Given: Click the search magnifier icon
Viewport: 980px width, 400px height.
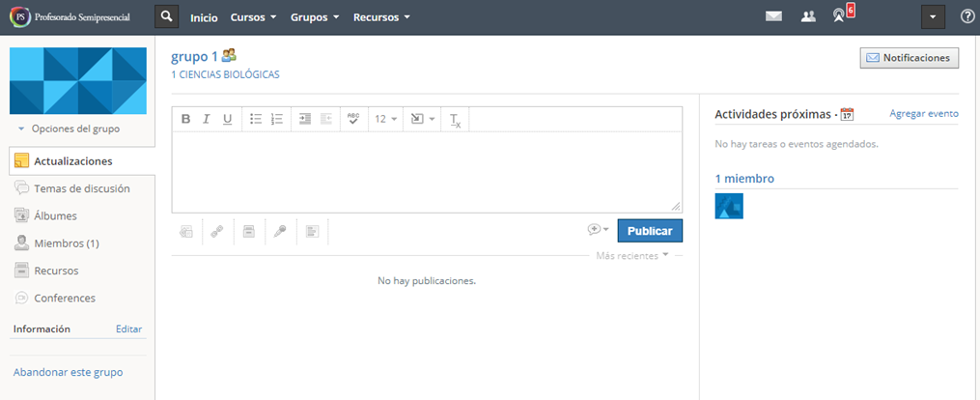Looking at the screenshot, I should (x=168, y=17).
